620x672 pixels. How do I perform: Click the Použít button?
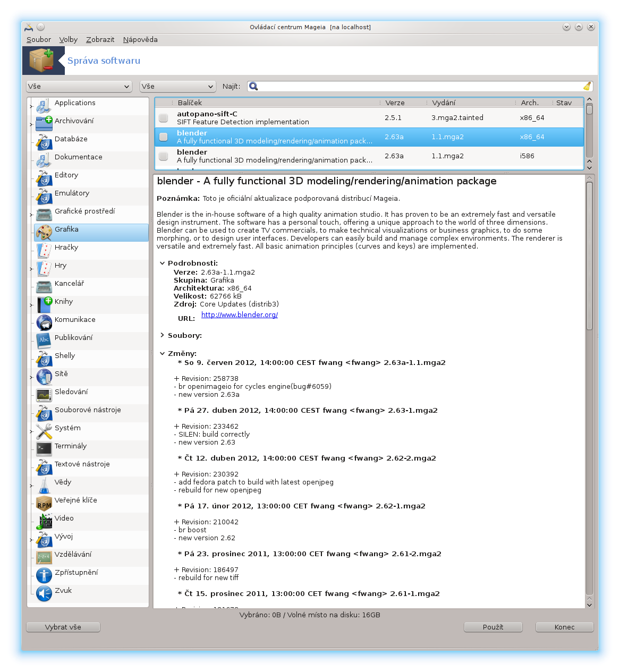point(493,627)
